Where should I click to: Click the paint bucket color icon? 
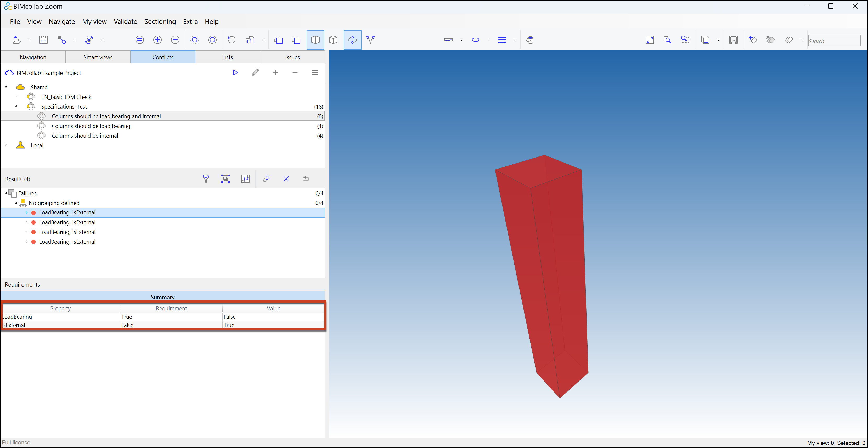(530, 40)
